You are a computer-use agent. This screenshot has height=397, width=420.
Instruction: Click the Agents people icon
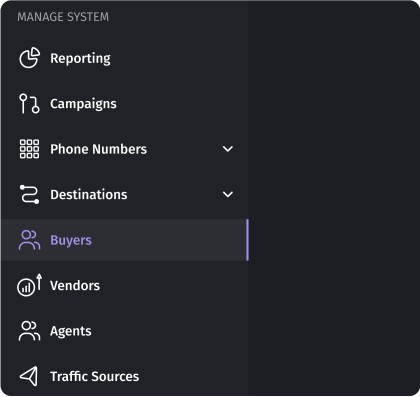click(x=29, y=331)
